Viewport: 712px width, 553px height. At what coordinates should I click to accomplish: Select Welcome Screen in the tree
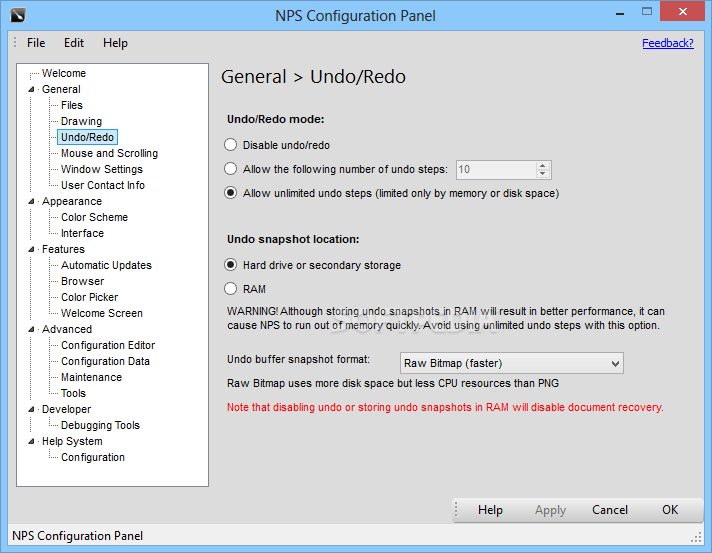(x=102, y=313)
